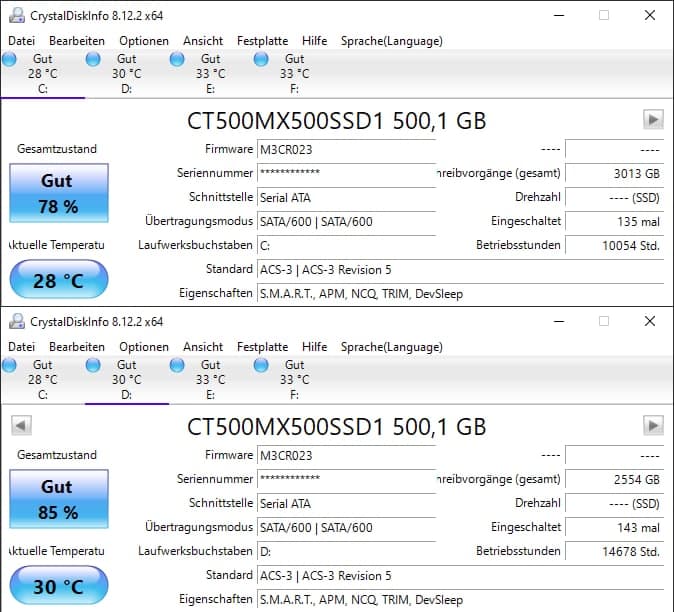The width and height of the screenshot is (674, 612).
Task: Select drive E: status icon in top window
Action: (177, 59)
